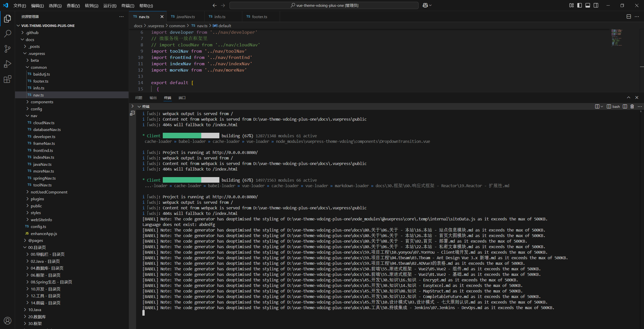The image size is (644, 329).
Task: Open the 编辑(E) menu
Action: click(37, 6)
